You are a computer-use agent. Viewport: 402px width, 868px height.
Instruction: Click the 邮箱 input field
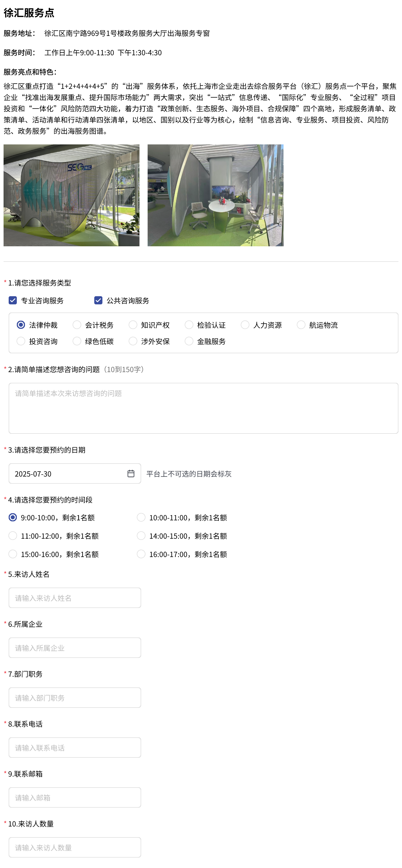75,797
